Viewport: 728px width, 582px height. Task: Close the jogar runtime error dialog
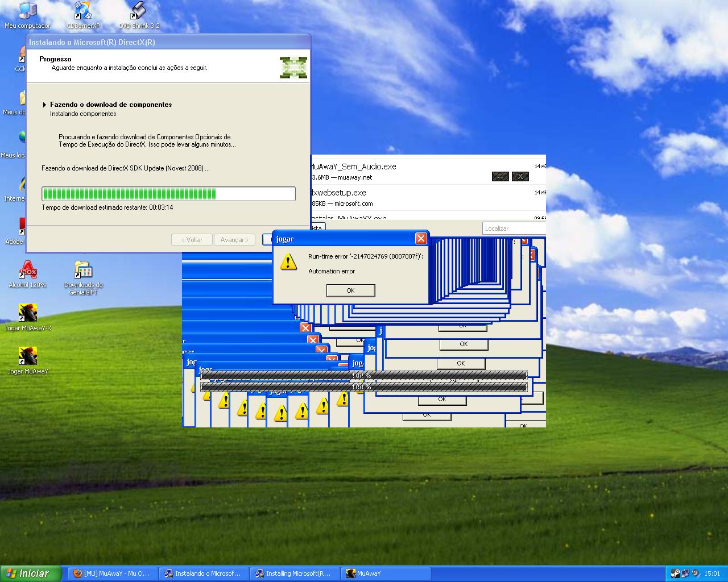point(420,238)
